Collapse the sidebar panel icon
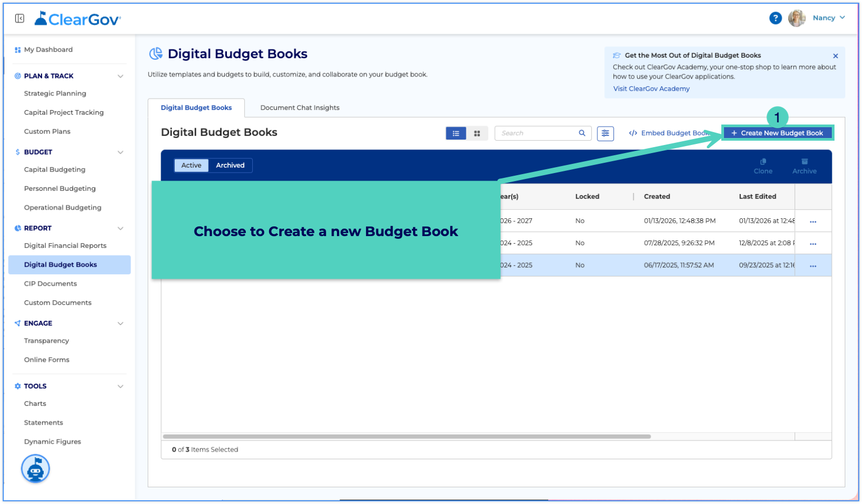 coord(20,19)
